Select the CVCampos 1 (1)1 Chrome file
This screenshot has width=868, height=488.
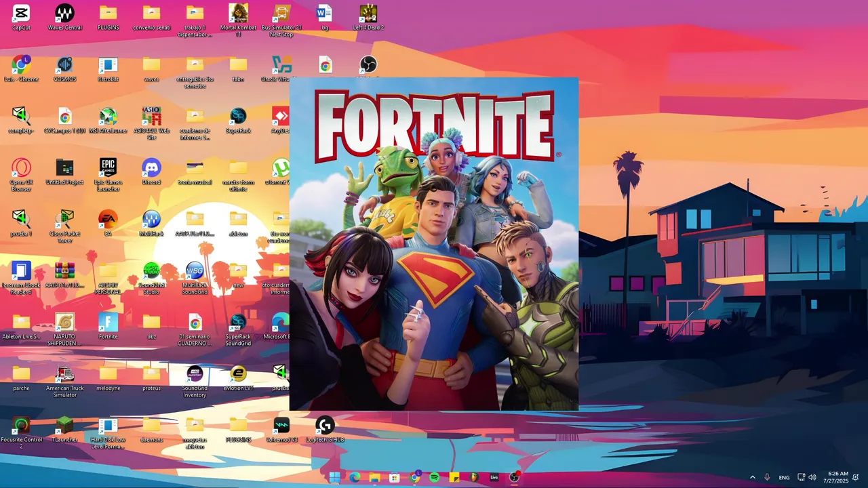coord(64,121)
